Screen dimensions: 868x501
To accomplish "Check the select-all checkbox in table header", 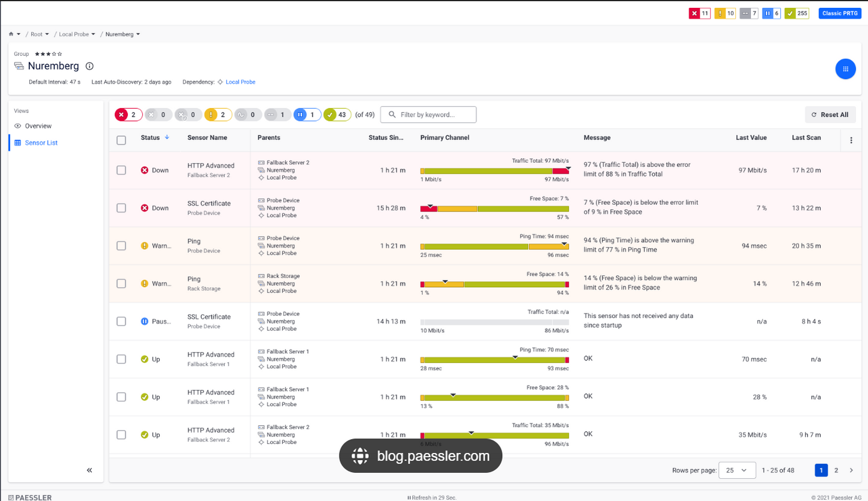I will click(121, 140).
